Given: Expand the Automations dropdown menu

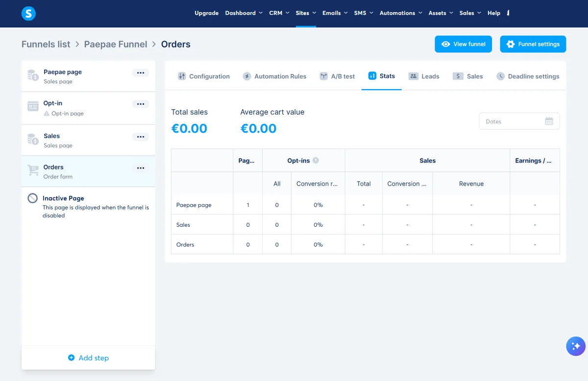Looking at the screenshot, I should [x=401, y=13].
